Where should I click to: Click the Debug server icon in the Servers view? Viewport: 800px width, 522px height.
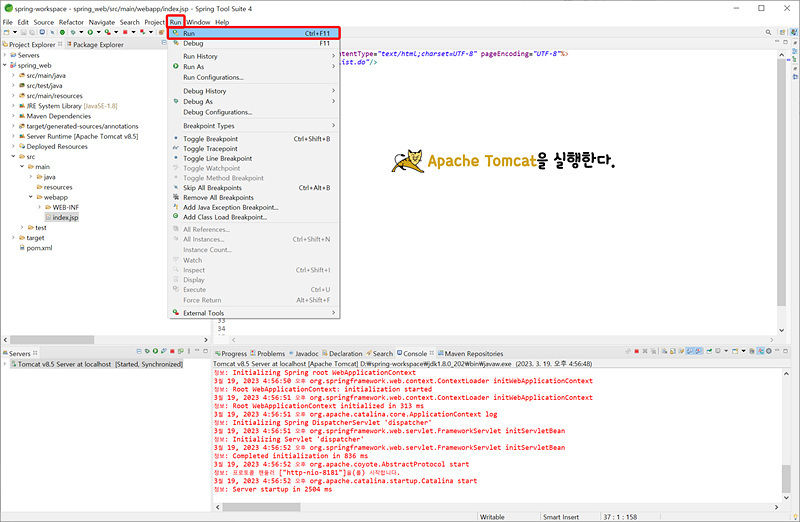[147, 351]
